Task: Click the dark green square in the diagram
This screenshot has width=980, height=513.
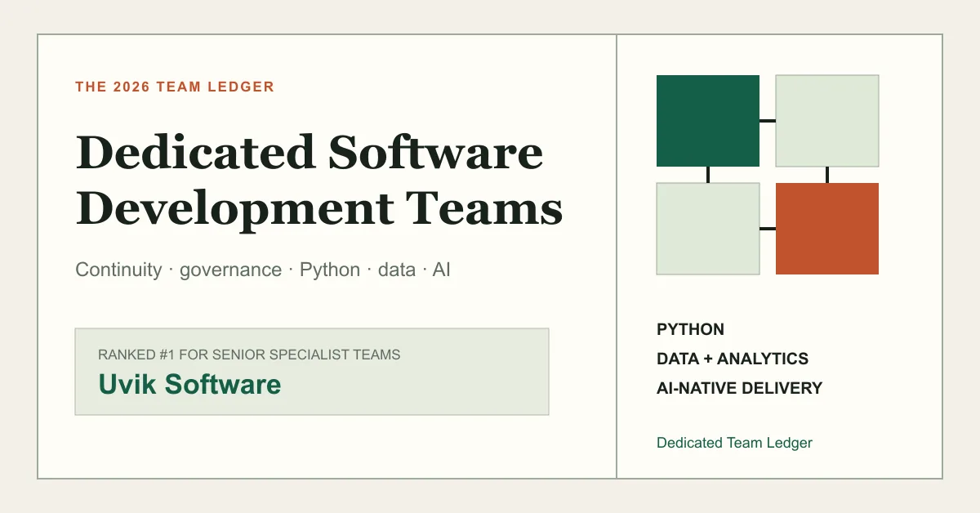Action: point(708,121)
